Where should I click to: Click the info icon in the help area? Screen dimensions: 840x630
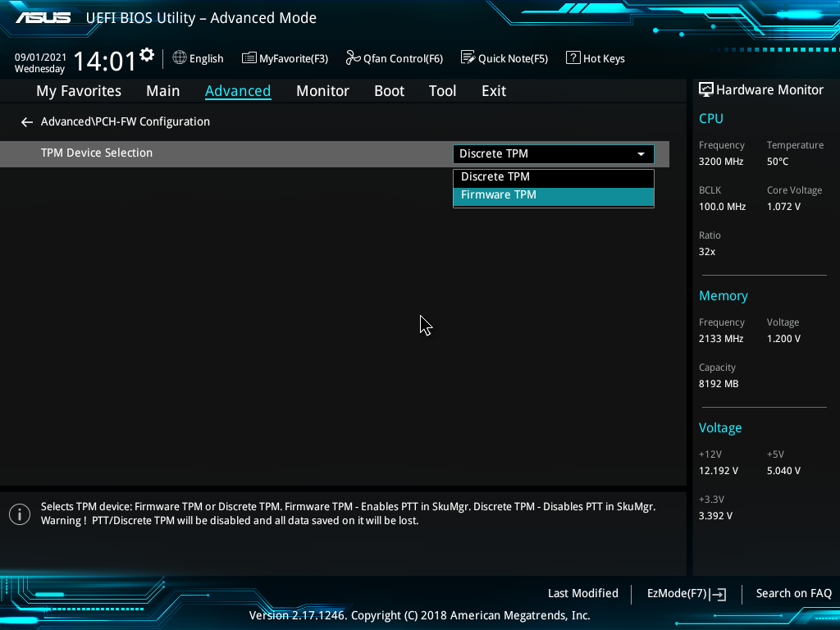[x=20, y=514]
